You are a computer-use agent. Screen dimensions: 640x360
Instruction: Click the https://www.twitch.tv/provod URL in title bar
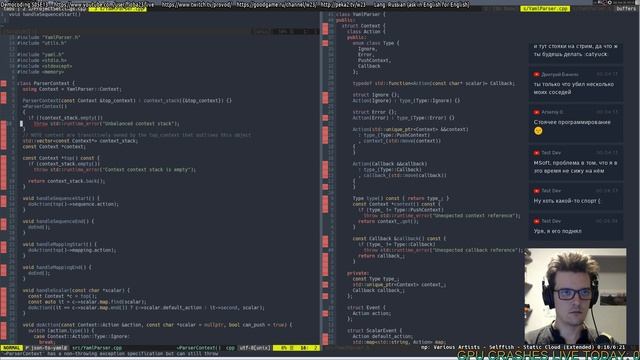(196, 4)
